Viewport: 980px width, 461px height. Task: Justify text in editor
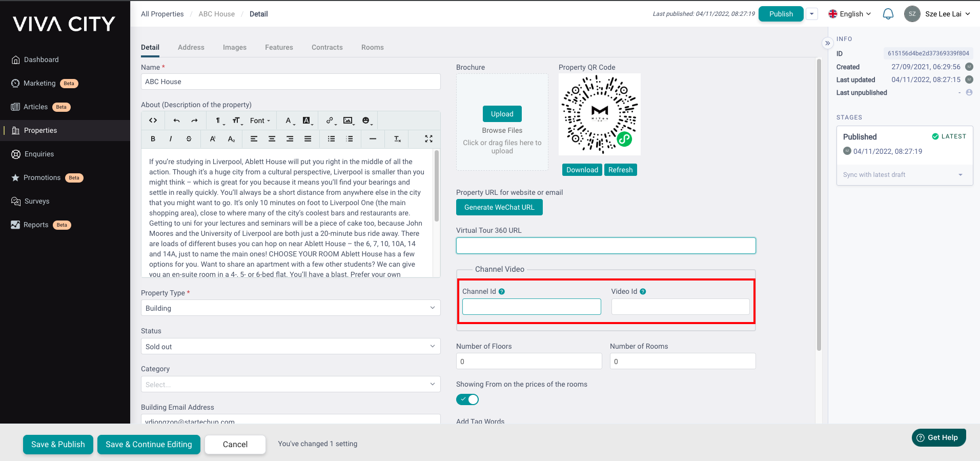click(x=308, y=139)
